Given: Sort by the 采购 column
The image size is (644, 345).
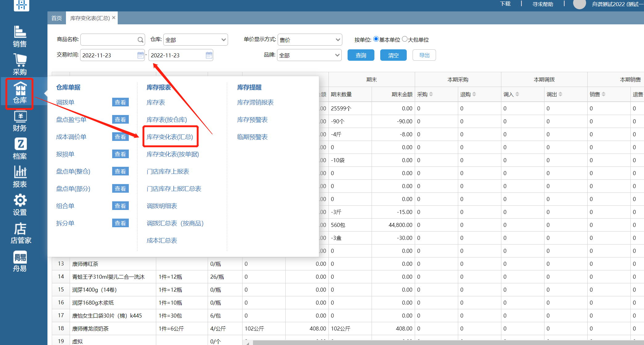Looking at the screenshot, I should (x=431, y=94).
